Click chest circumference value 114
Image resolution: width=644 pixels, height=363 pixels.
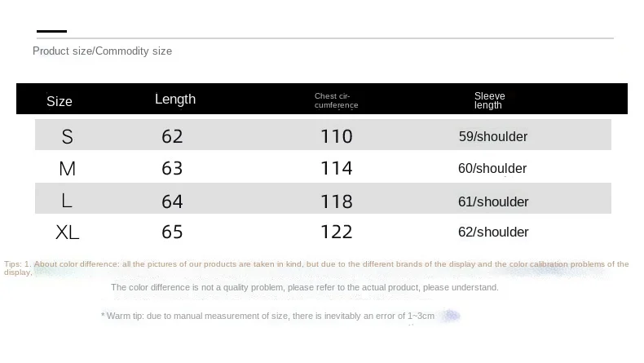337,168
